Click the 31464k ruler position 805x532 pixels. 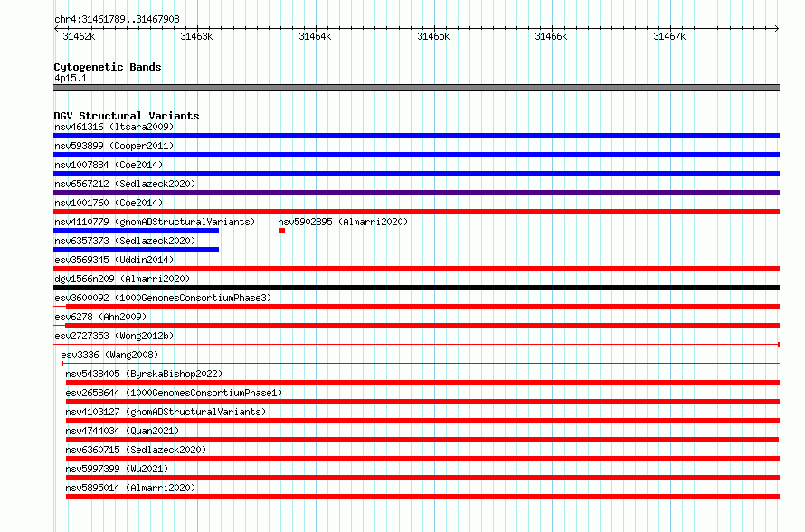tap(315, 36)
